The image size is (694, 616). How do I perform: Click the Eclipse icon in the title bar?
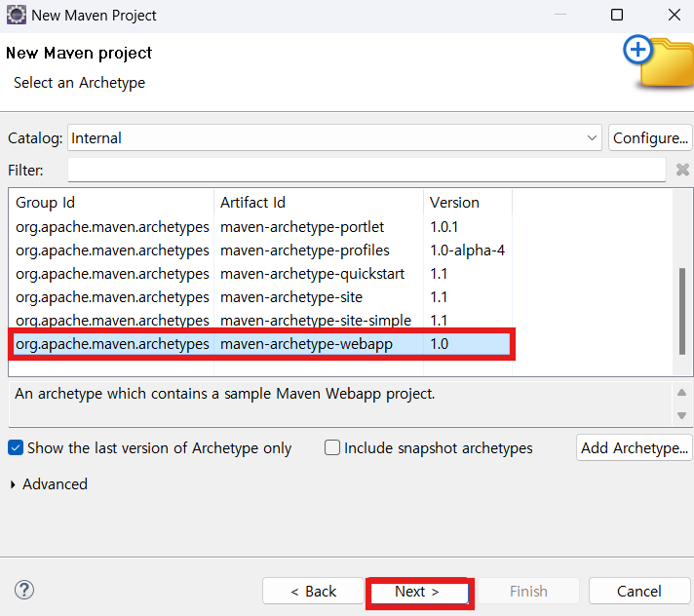pos(16,15)
